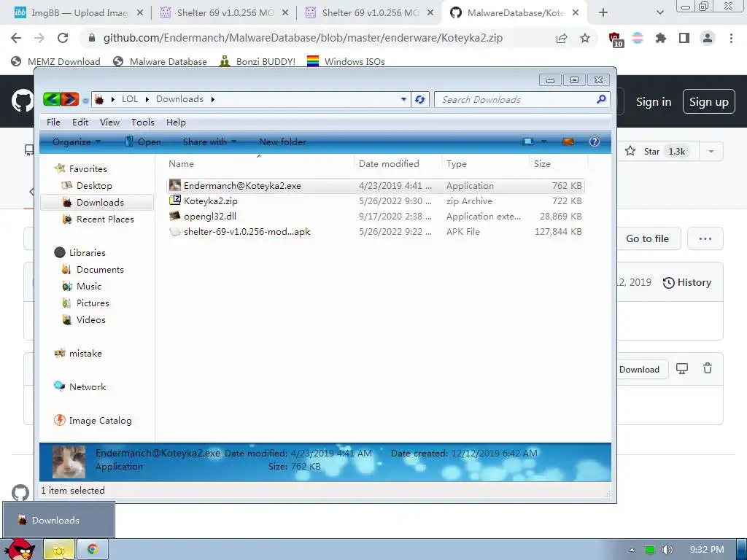Image resolution: width=747 pixels, height=560 pixels.
Task: Expand the LOL breadcrumb arrow
Action: (x=147, y=99)
